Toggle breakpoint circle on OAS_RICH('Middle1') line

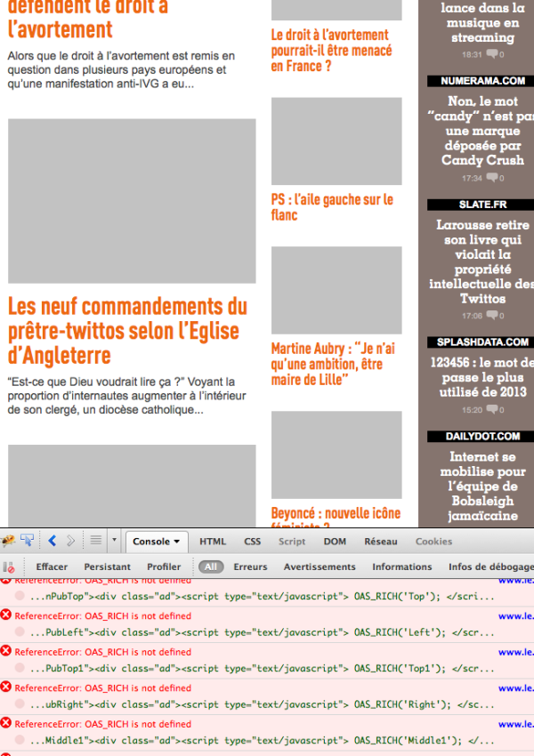[x=20, y=740]
